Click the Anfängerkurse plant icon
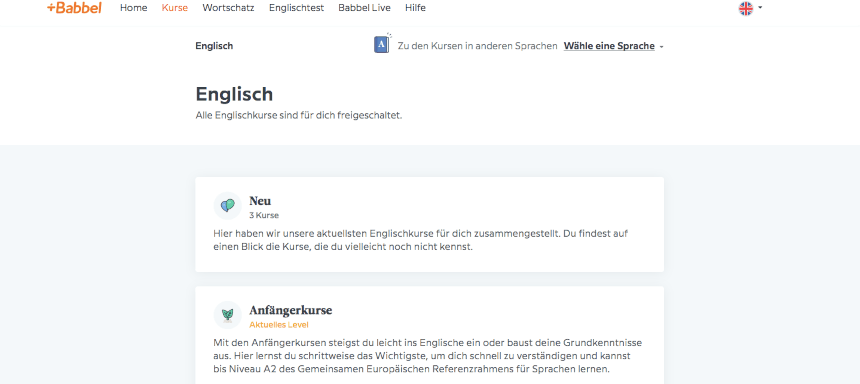Screen dimensions: 860x384 point(228,315)
